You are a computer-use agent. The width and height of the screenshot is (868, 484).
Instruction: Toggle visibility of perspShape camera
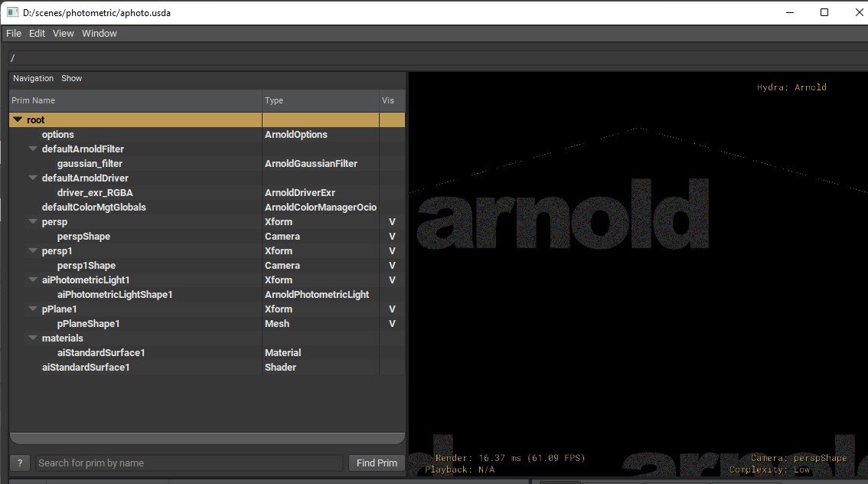point(392,237)
